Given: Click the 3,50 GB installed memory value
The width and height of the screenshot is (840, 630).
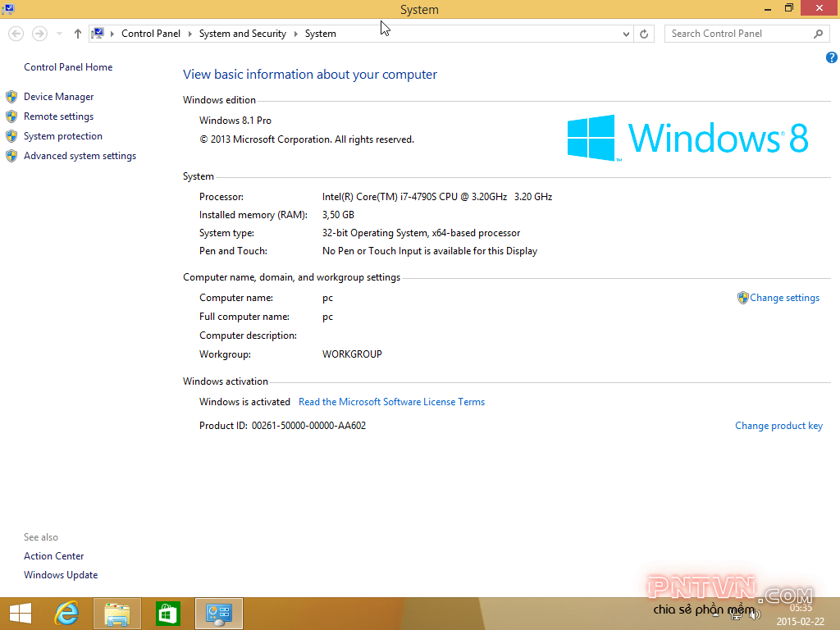Looking at the screenshot, I should click(338, 215).
